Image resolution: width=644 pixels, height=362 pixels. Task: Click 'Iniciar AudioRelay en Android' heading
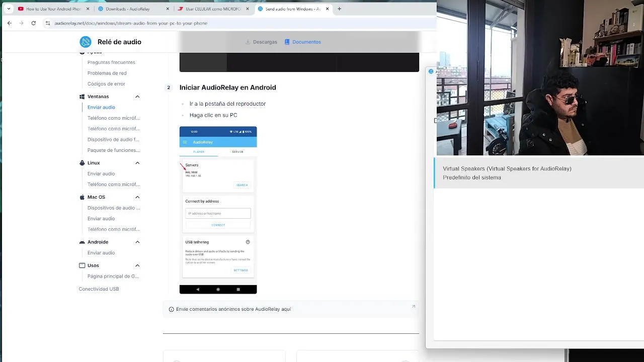coord(227,87)
